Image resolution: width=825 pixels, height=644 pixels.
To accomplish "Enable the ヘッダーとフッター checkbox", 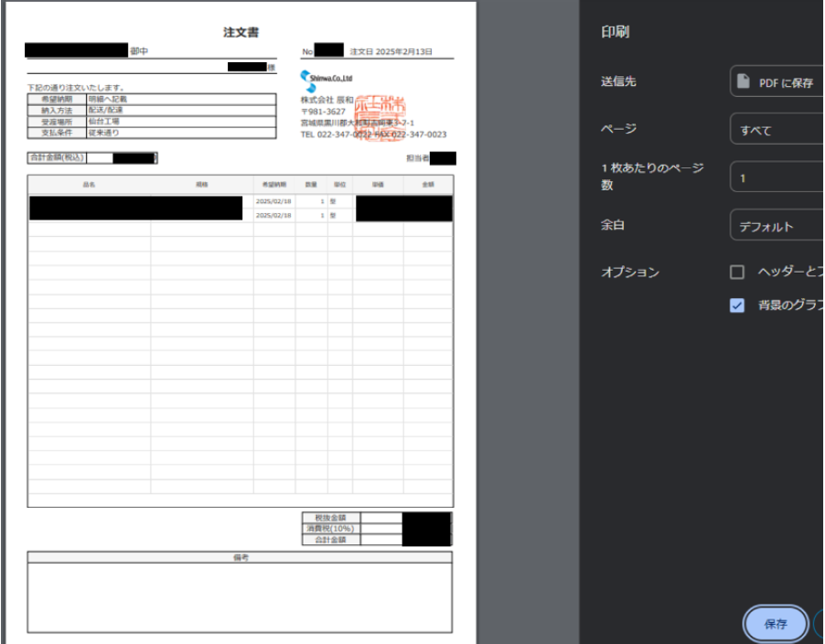I will tap(737, 273).
